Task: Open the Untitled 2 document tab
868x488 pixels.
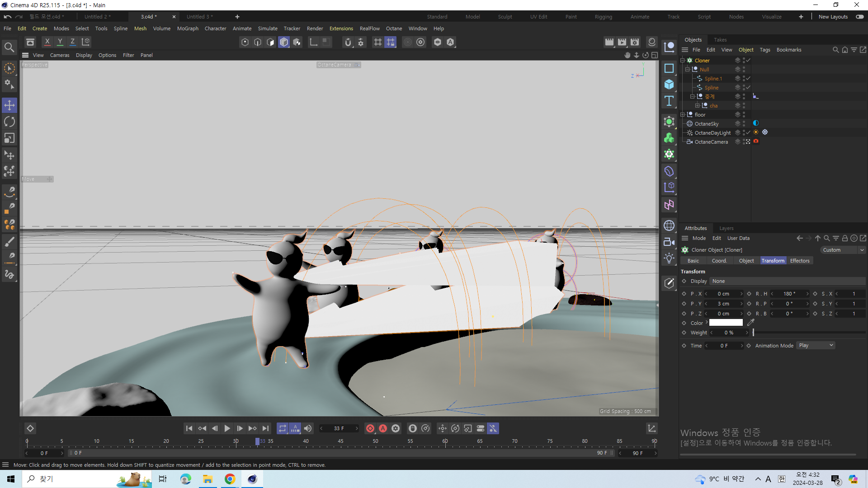Action: pyautogui.click(x=98, y=17)
